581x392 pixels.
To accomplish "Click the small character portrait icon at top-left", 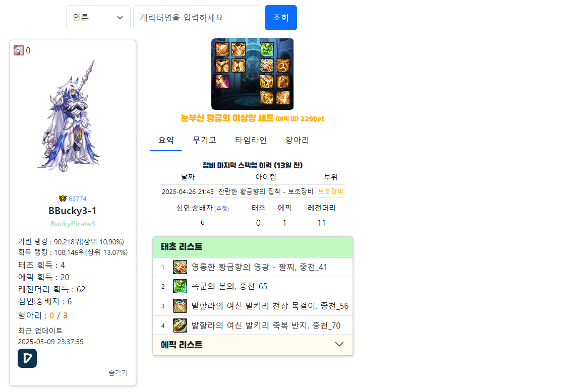I will [x=19, y=50].
